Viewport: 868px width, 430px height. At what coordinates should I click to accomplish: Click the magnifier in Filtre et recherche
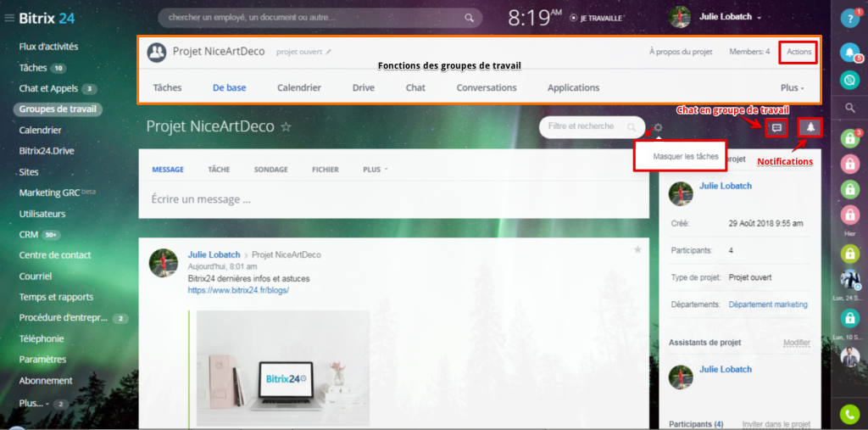coord(632,127)
